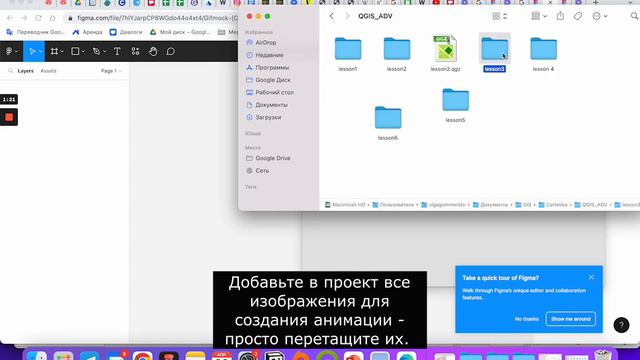Select the Comment tool in Figma
Viewport: 640px width, 360px height.
[171, 51]
